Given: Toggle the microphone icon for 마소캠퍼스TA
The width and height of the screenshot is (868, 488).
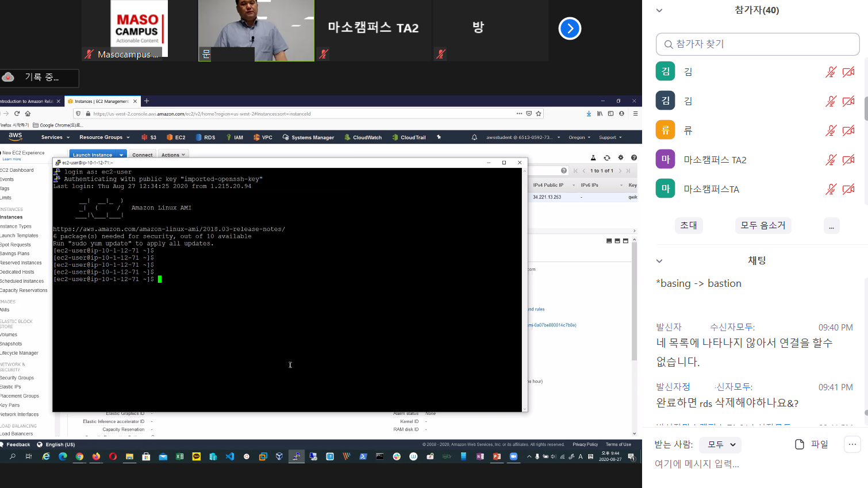Looking at the screenshot, I should point(831,189).
